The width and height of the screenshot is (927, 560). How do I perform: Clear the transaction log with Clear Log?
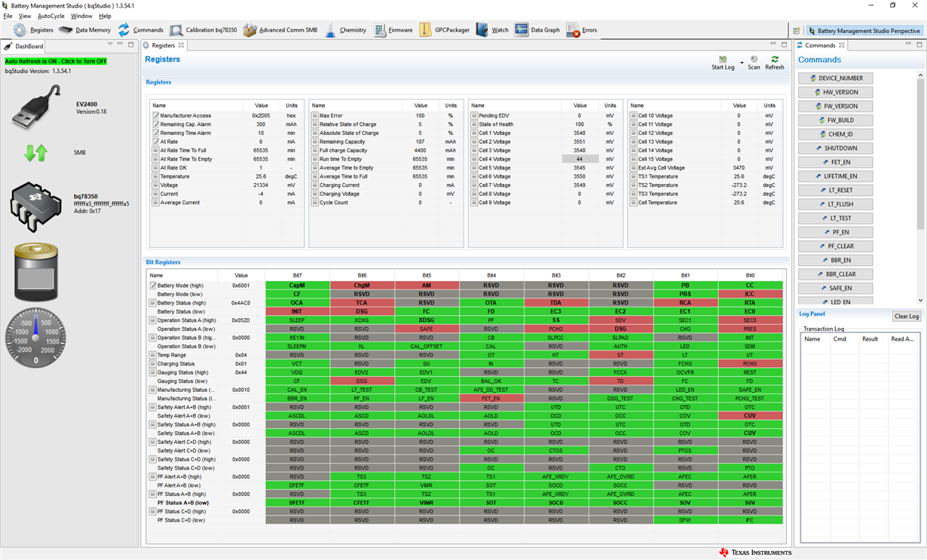tap(907, 317)
